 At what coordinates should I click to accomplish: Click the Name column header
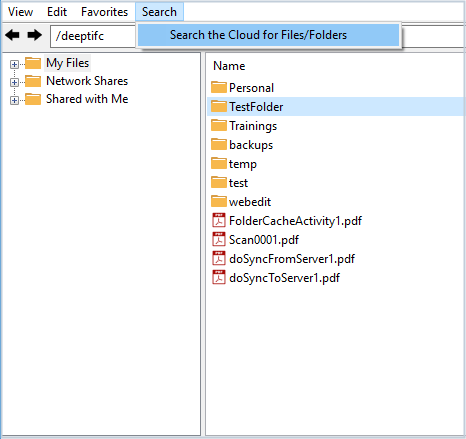click(x=229, y=66)
